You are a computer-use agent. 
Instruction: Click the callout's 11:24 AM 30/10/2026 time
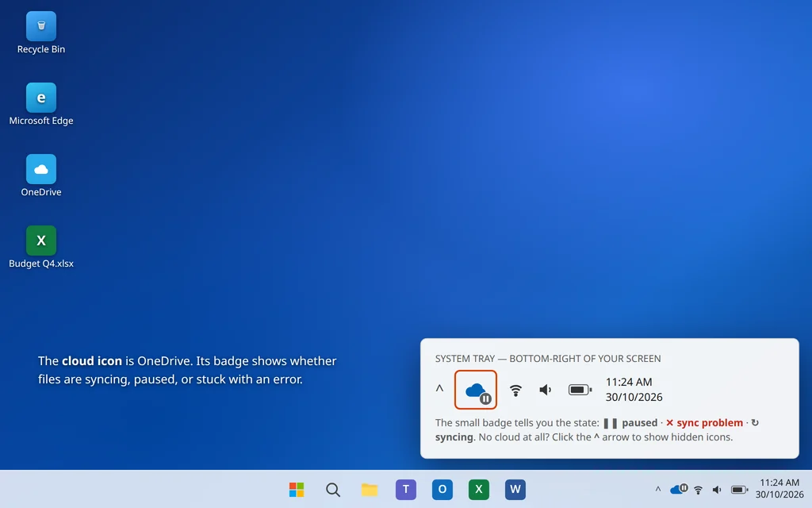[x=634, y=389]
